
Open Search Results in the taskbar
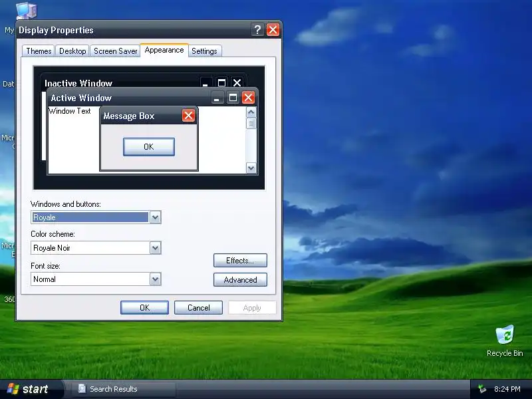(124, 389)
